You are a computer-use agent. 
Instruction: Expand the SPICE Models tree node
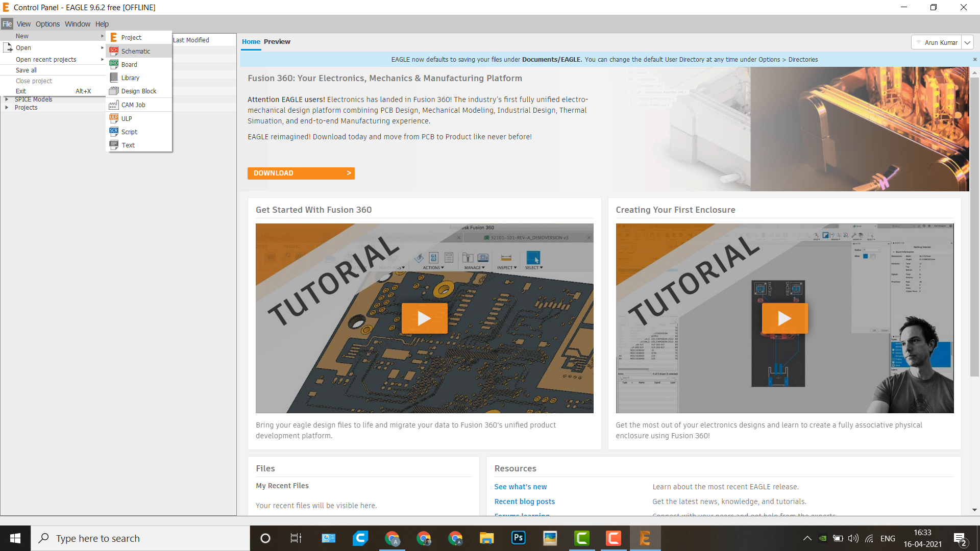coord(7,99)
